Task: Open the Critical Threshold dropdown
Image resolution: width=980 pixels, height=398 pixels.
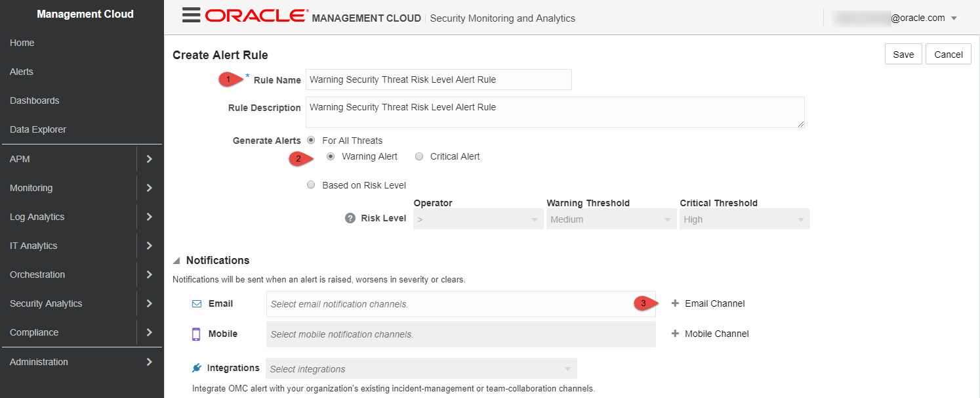Action: click(745, 219)
